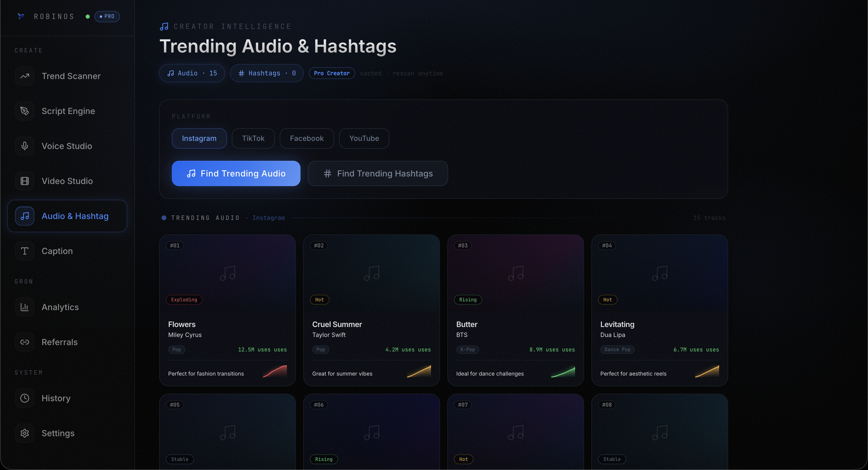
Task: Open the Flowers track card title
Action: [182, 324]
